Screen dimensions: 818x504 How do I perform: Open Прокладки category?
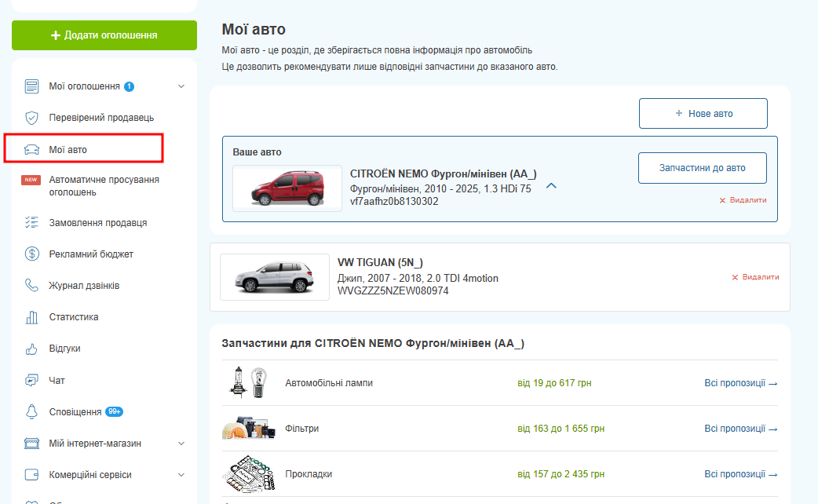coord(309,473)
